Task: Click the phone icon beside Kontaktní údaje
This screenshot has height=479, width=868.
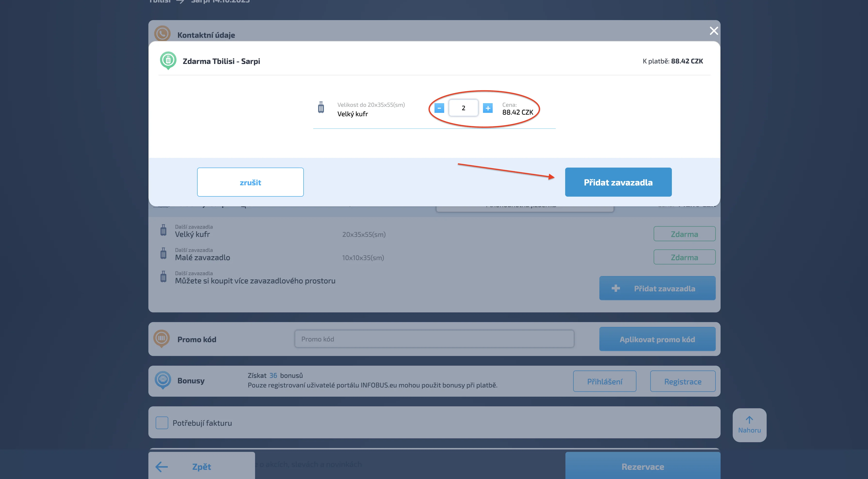Action: [162, 34]
